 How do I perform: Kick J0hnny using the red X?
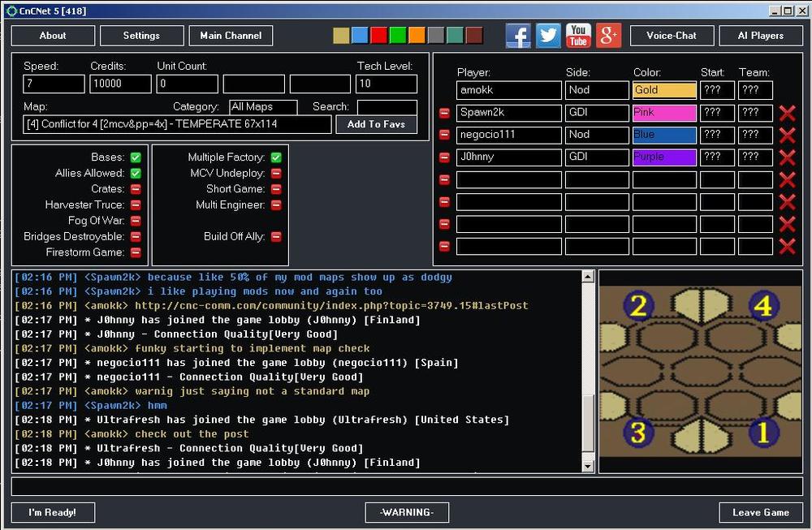(787, 157)
